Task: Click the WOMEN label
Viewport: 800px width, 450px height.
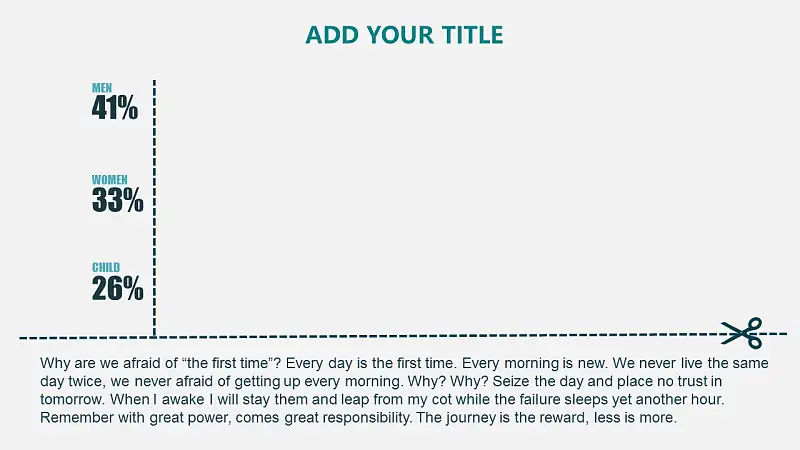Action: (x=110, y=180)
